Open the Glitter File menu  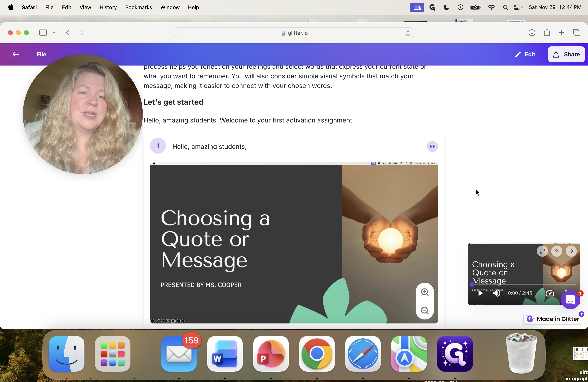(41, 54)
